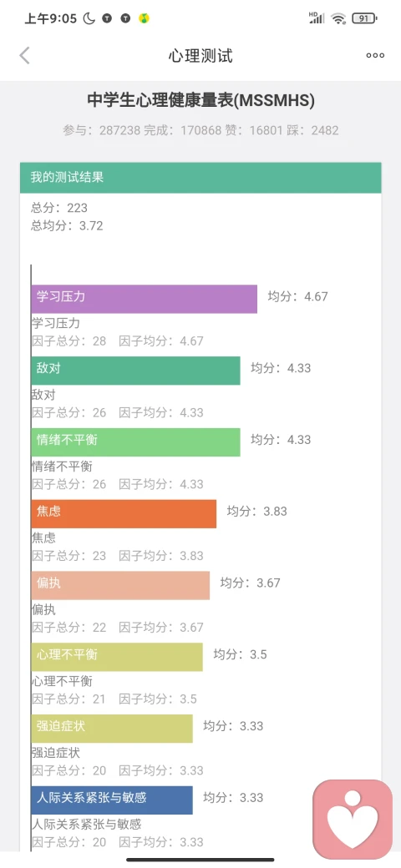
Task: Tap the yellow 心理不平衡 bar
Action: [x=117, y=657]
